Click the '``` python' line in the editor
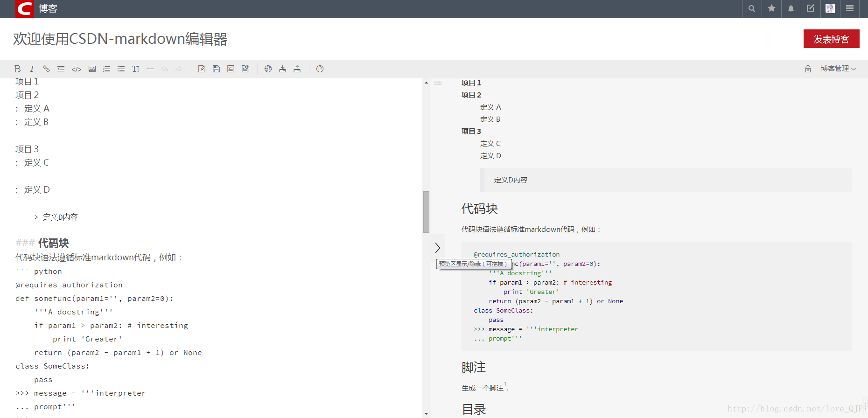Viewport: 868px width, 418px height. click(x=39, y=272)
